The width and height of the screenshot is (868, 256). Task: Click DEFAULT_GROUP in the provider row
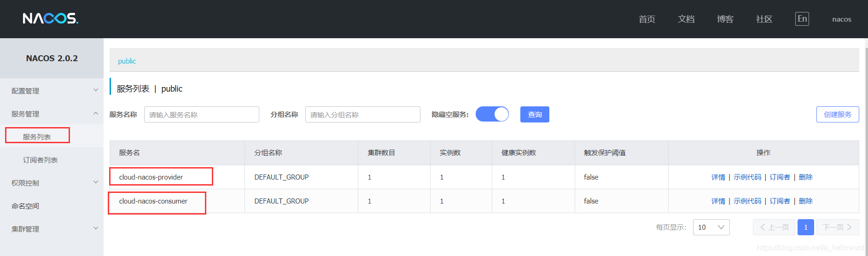[281, 177]
